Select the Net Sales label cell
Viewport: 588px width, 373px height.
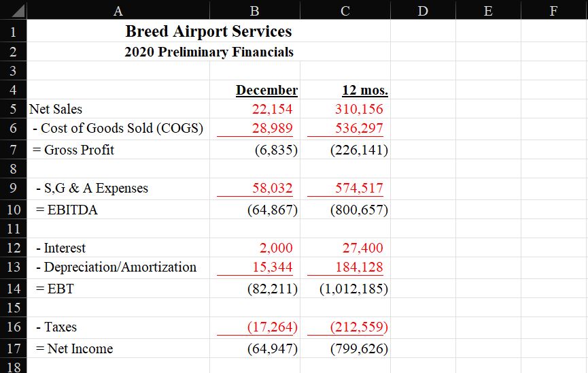pos(56,109)
